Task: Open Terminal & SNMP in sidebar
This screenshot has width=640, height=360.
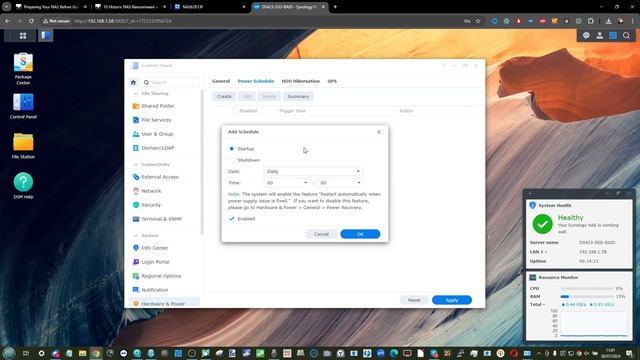Action: tap(162, 219)
